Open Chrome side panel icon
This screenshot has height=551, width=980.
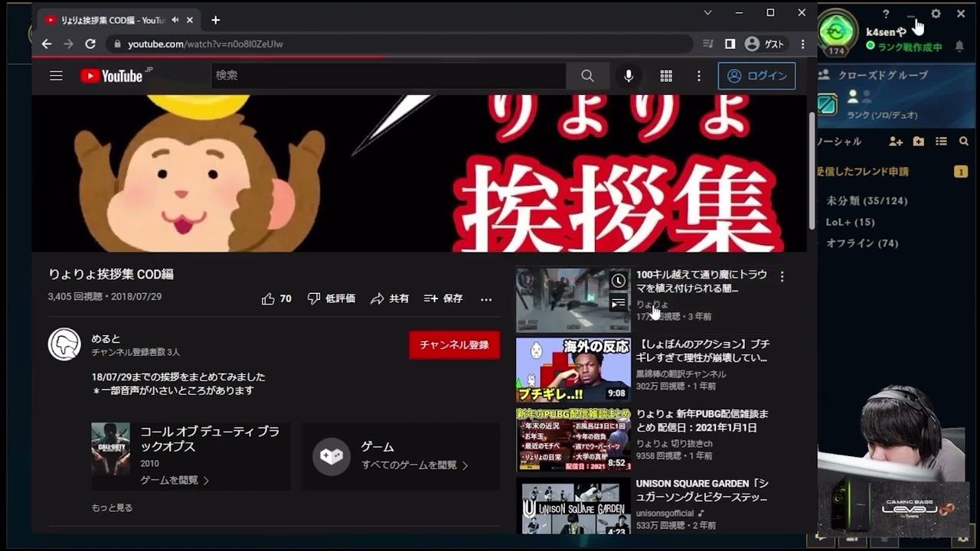(x=730, y=44)
